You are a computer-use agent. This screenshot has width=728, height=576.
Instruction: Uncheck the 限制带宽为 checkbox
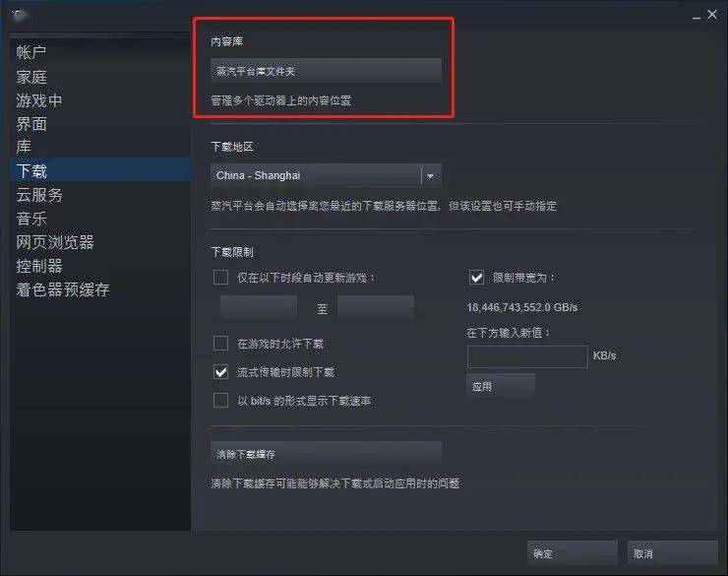coord(476,278)
